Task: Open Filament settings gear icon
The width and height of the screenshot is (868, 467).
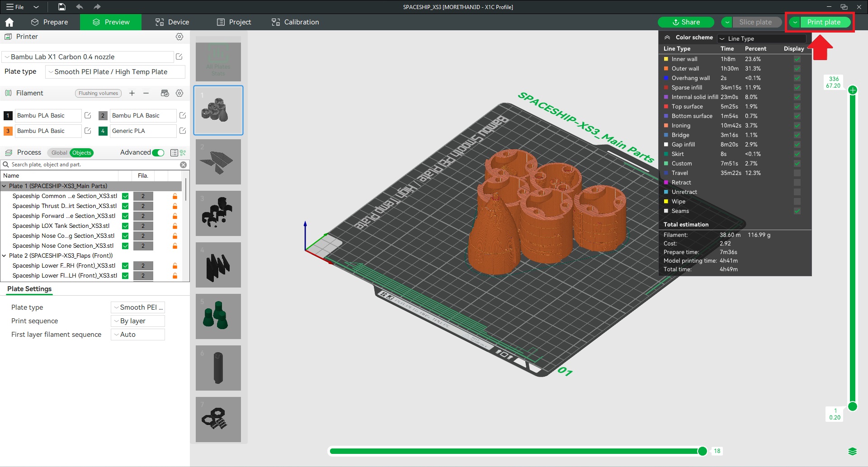Action: point(179,93)
